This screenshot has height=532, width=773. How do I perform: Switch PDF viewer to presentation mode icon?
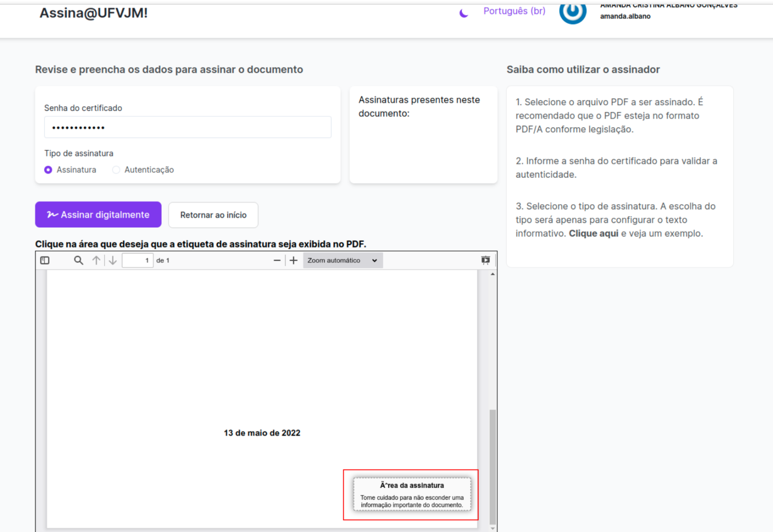[485, 260]
